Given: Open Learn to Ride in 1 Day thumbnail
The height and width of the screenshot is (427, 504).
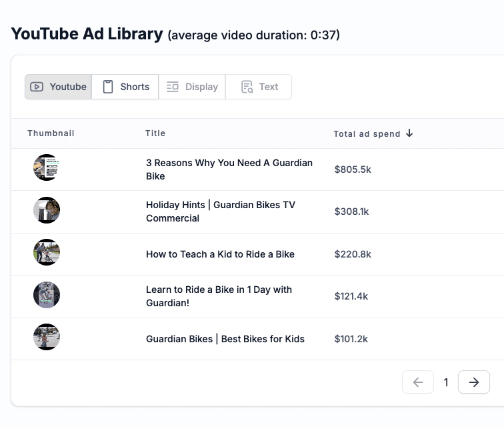Looking at the screenshot, I should point(47,295).
